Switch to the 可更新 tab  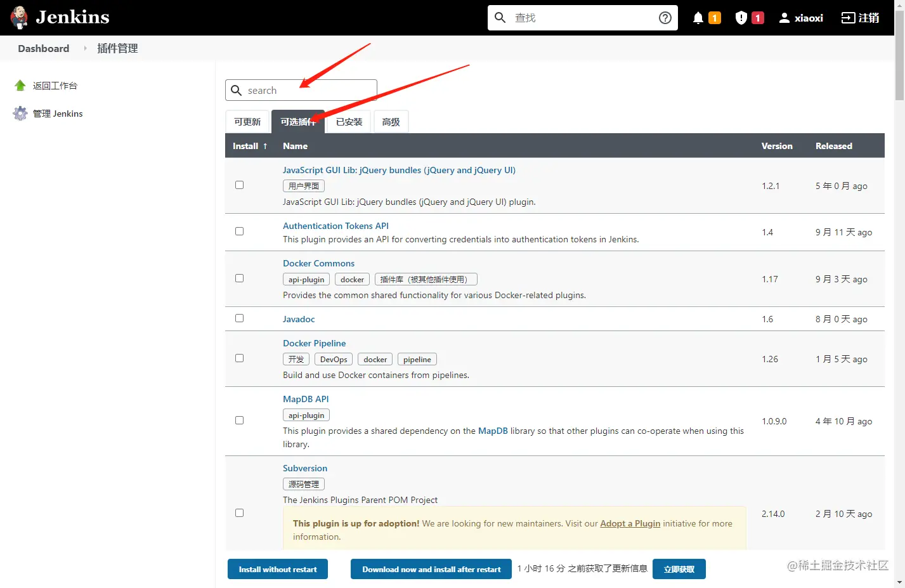tap(247, 122)
